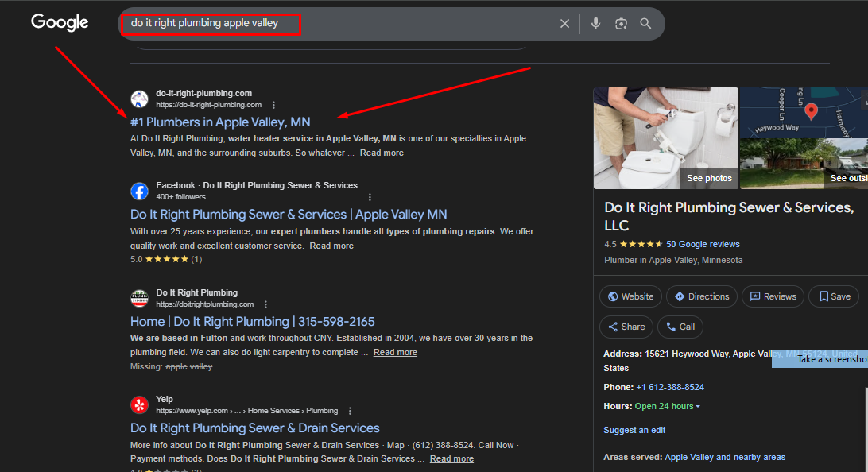Open three-dot menu for do-it-right-plumbing.com result
Screen dimensions: 868x472
point(273,105)
